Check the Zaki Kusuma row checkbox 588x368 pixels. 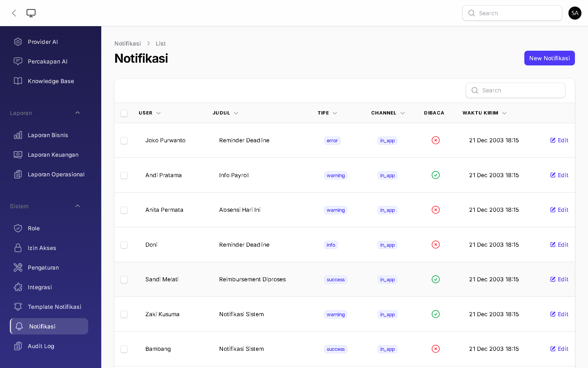coord(124,314)
